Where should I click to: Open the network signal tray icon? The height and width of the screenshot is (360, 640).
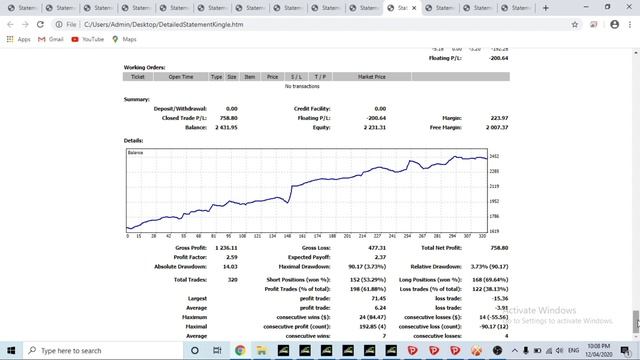pyautogui.click(x=549, y=351)
